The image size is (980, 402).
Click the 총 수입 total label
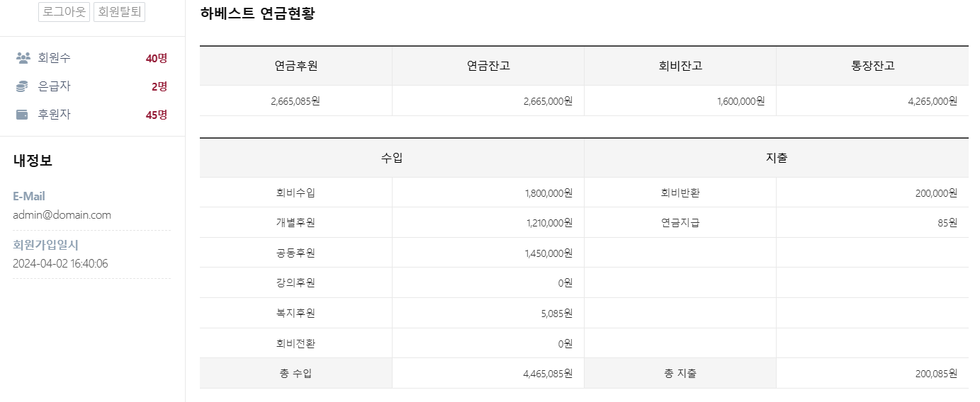[295, 373]
